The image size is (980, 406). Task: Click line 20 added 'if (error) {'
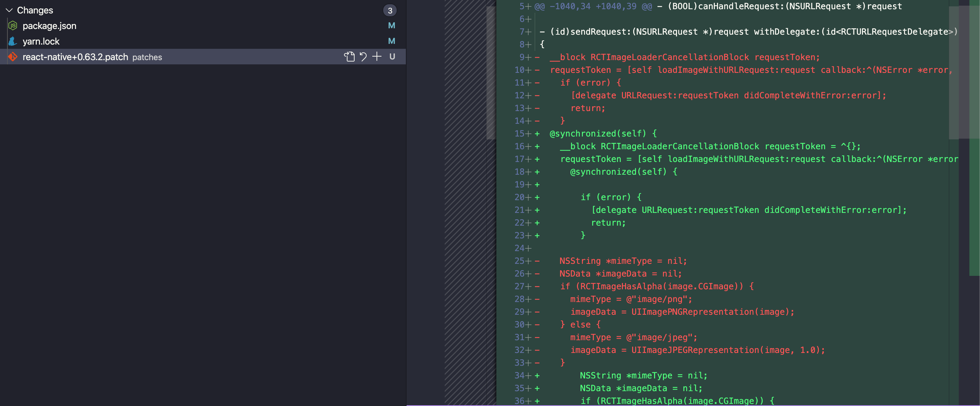pos(611,197)
